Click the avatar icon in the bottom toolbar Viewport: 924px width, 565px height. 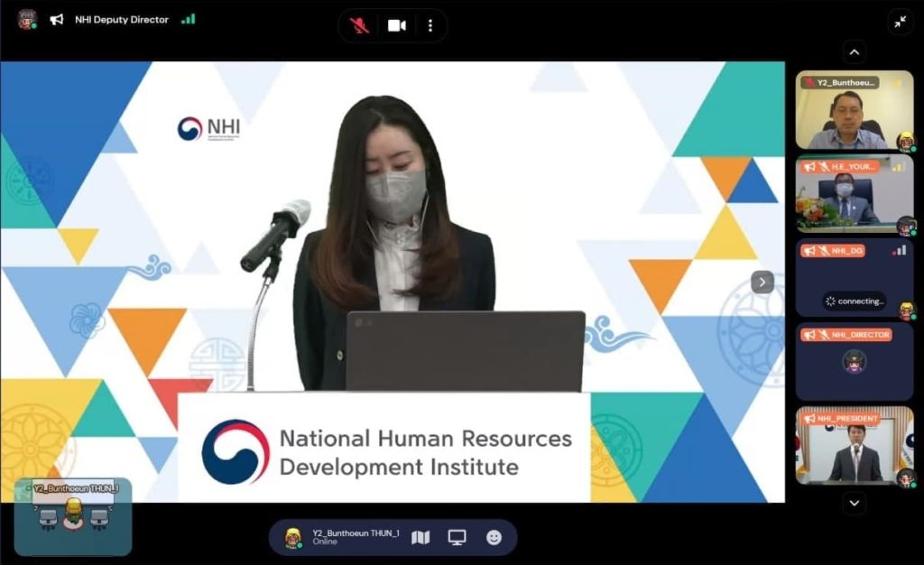pyautogui.click(x=293, y=537)
